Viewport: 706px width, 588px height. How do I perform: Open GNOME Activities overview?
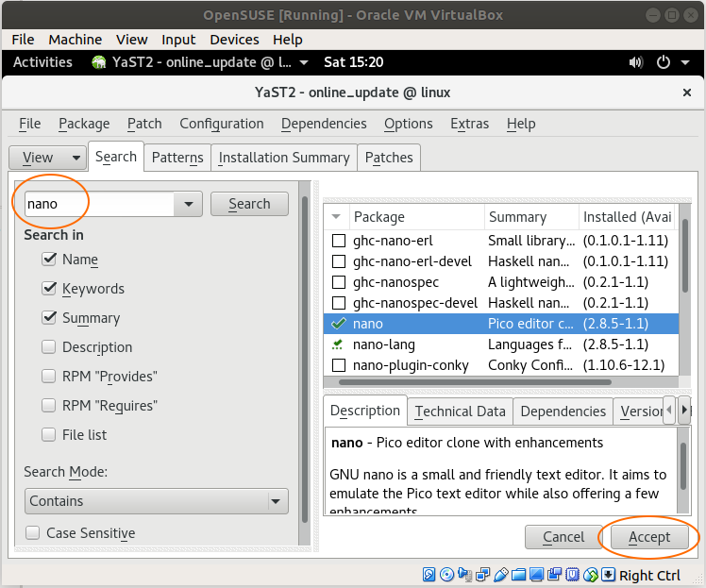pos(42,62)
